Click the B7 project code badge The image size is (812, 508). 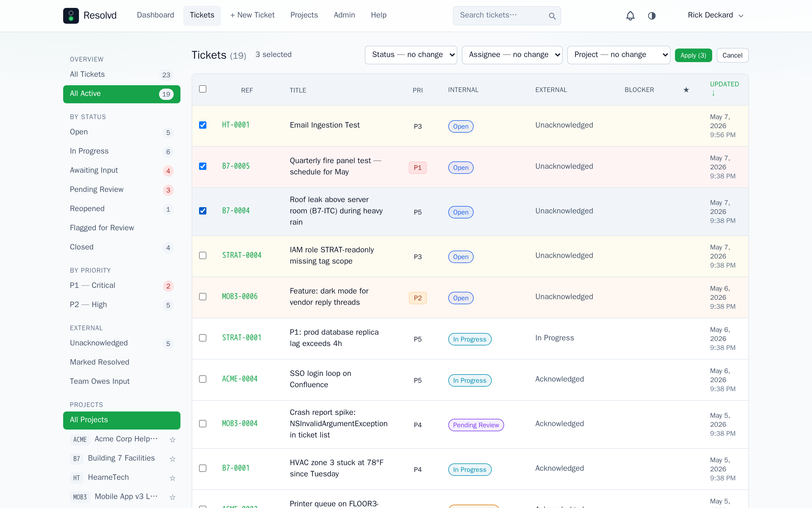tap(76, 459)
